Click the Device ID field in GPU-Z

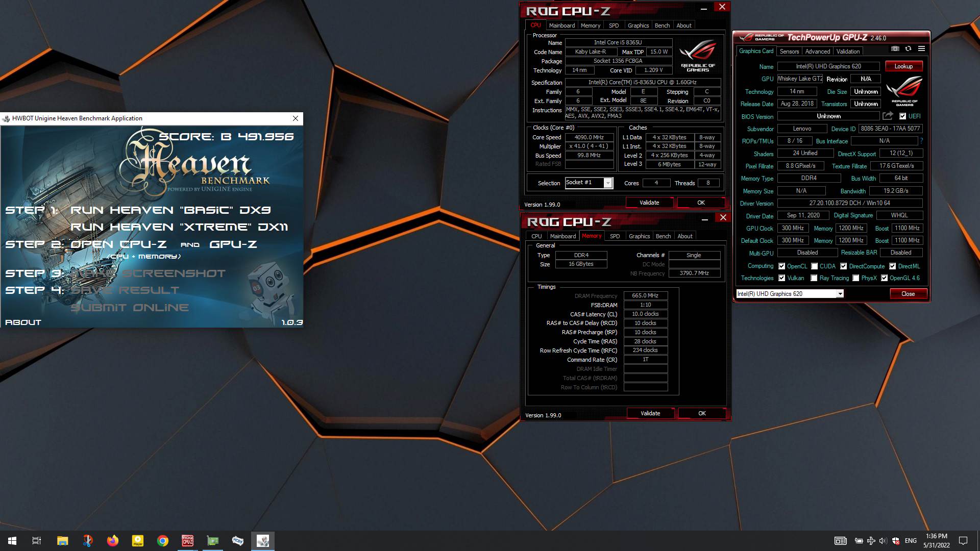point(890,129)
